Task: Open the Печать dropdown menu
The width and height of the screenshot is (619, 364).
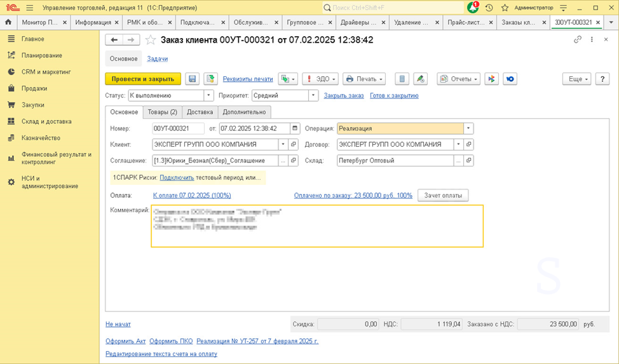Action: (x=364, y=79)
